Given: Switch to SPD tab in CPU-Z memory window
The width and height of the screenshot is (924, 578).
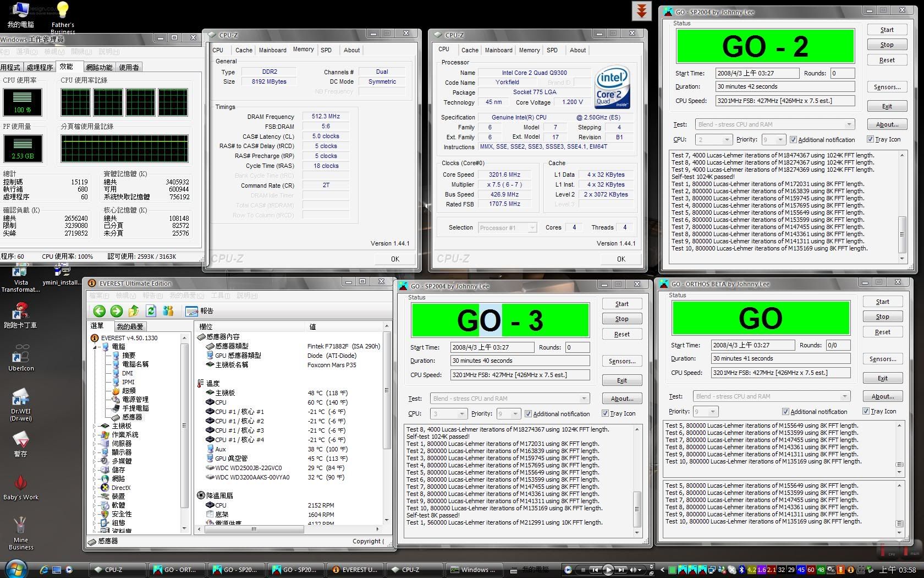Looking at the screenshot, I should (326, 50).
